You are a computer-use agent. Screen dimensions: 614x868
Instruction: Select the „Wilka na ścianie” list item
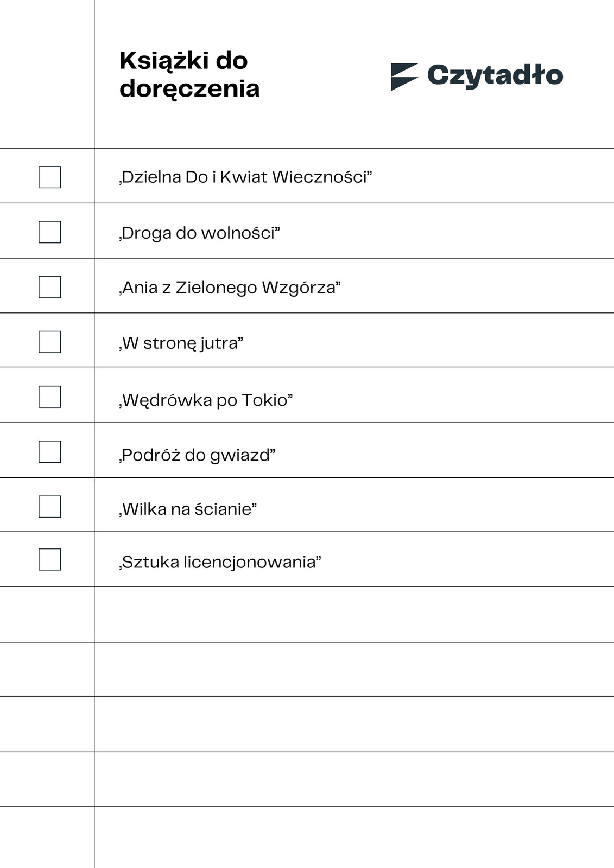tap(188, 509)
